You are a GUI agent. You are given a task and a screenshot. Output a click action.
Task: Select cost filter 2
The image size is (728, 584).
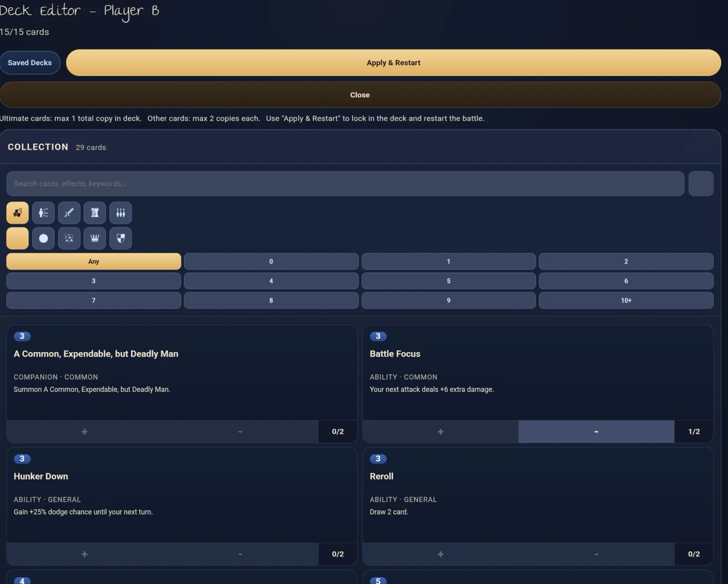tap(626, 261)
